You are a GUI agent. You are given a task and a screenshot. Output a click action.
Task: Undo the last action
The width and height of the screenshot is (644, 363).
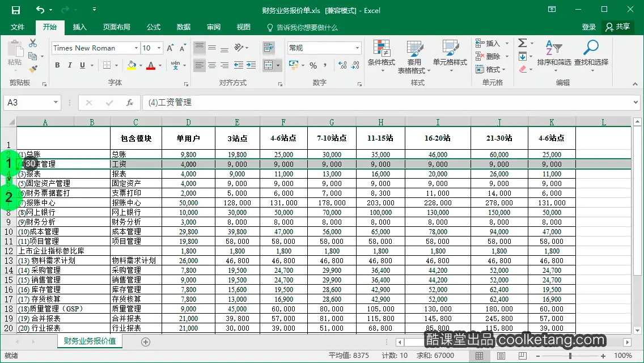40,10
